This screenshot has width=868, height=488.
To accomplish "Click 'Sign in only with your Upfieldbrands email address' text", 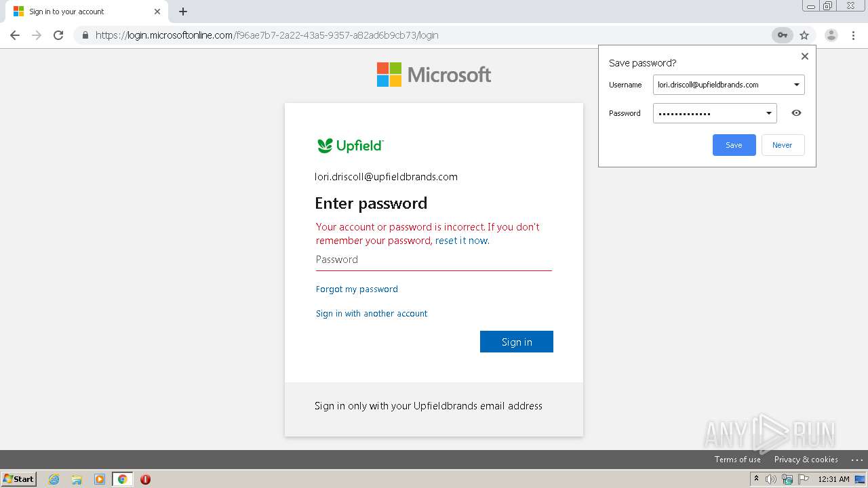I will 429,406.
